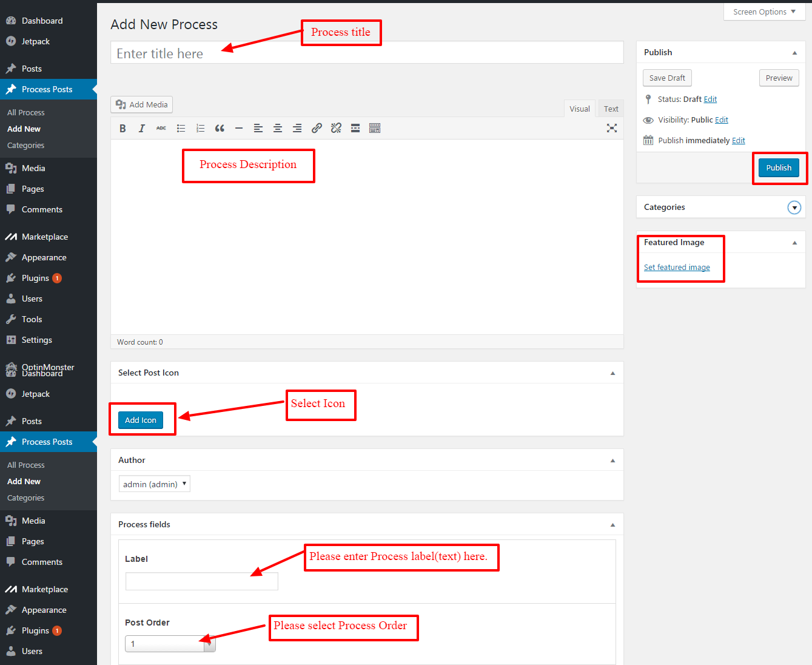Click the status pin icon in Publish box
This screenshot has height=665, width=812.
tap(648, 100)
